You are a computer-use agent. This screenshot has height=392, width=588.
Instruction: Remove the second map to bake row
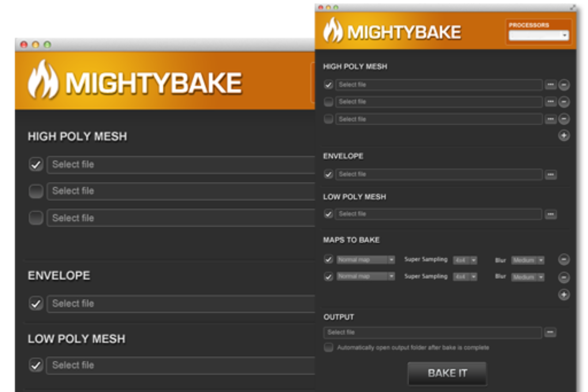coord(564,277)
